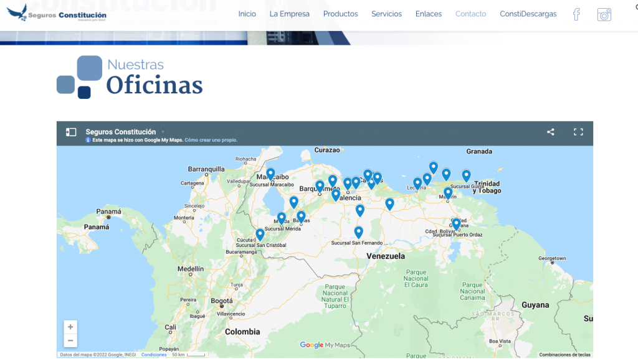Share the Seguros Constitución map
The height and width of the screenshot is (364, 638).
551,132
